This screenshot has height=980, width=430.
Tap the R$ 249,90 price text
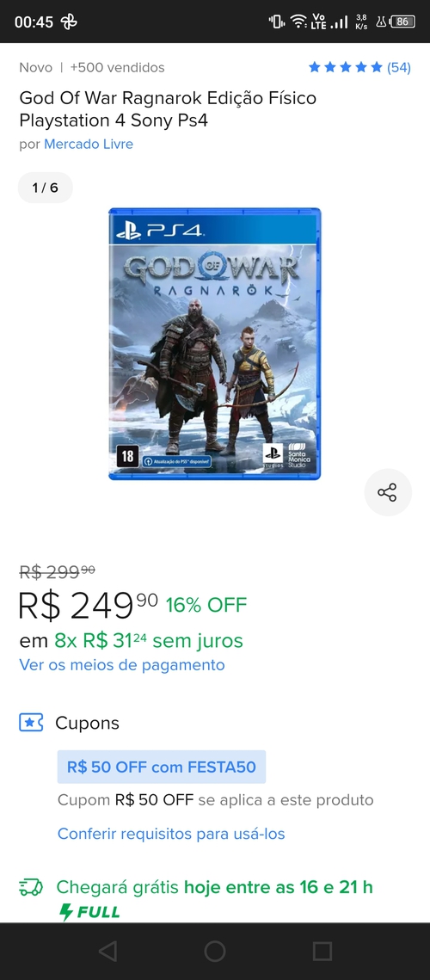tap(88, 604)
